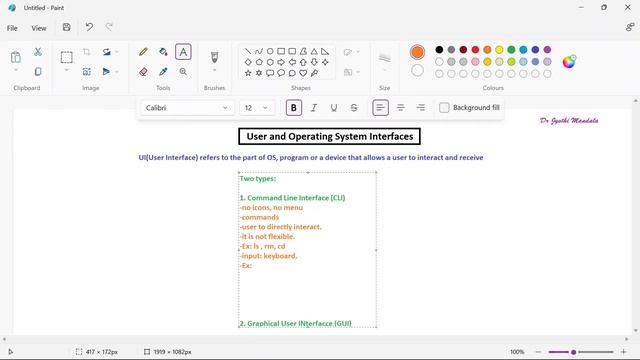Open the Calibri font family dropdown
Viewport: 640px width, 360px height.
point(187,108)
